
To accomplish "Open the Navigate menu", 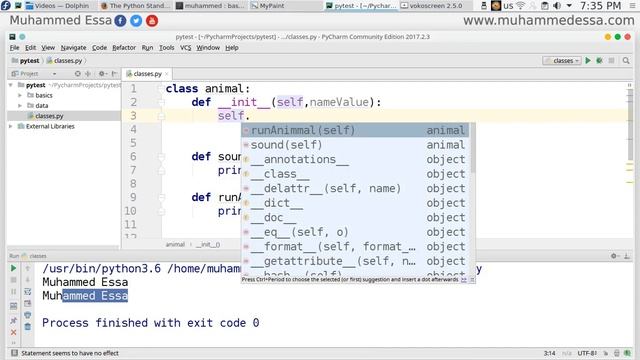I will point(73,48).
